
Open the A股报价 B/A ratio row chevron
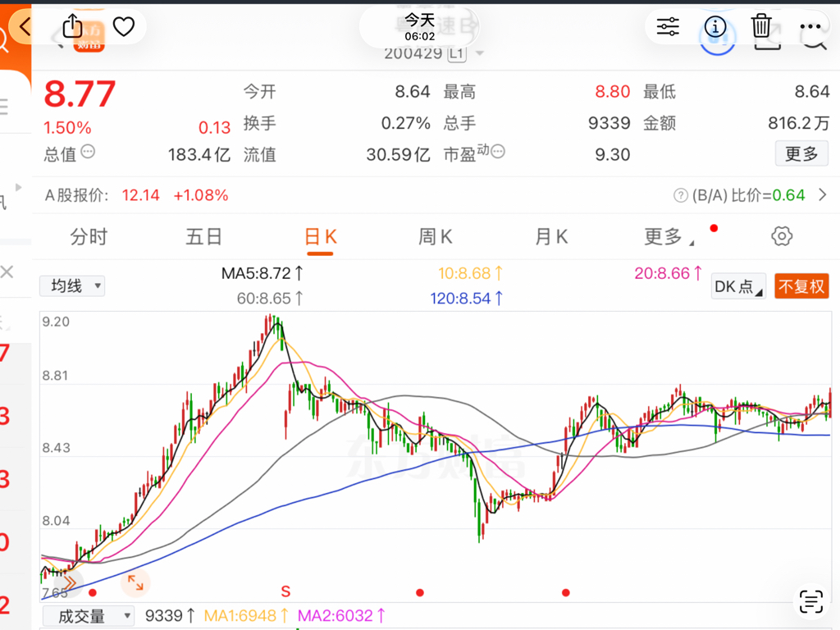click(x=823, y=195)
